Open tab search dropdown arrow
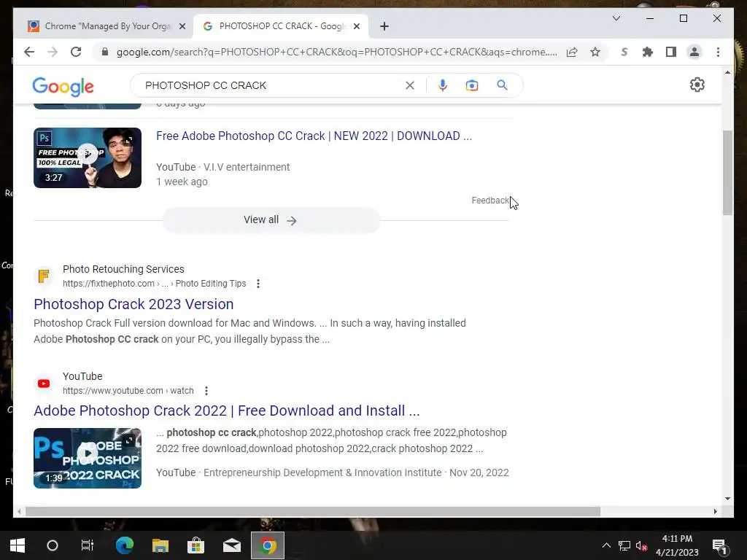The width and height of the screenshot is (747, 560). pyautogui.click(x=616, y=18)
